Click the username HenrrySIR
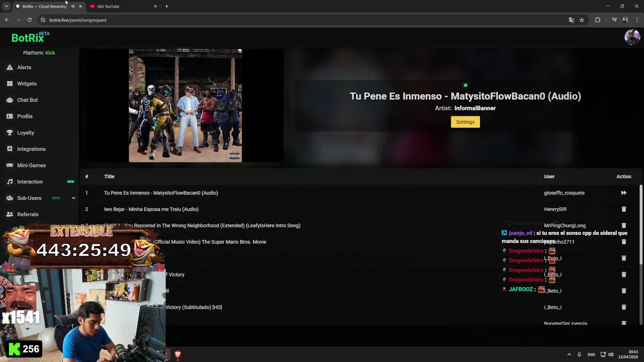The image size is (644, 362). click(555, 209)
